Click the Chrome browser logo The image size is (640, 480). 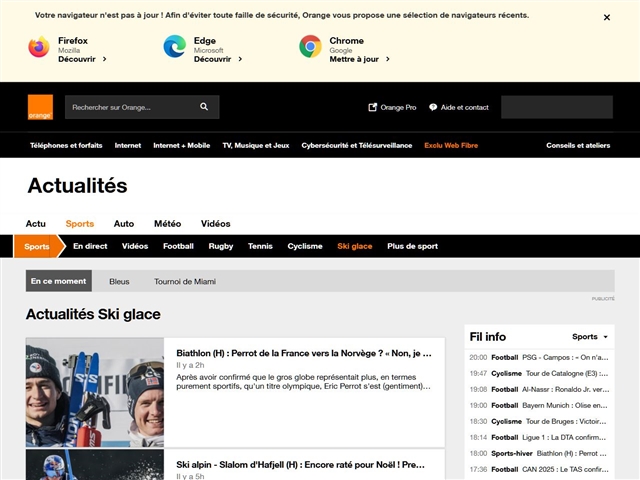click(310, 47)
